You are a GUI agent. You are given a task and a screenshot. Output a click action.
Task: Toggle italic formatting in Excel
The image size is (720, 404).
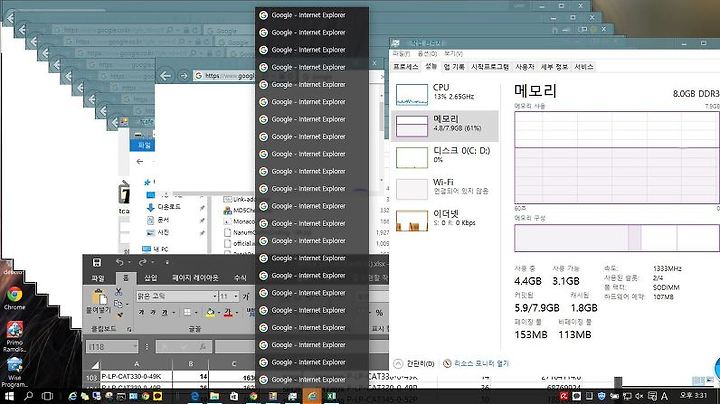pyautogui.click(x=152, y=313)
